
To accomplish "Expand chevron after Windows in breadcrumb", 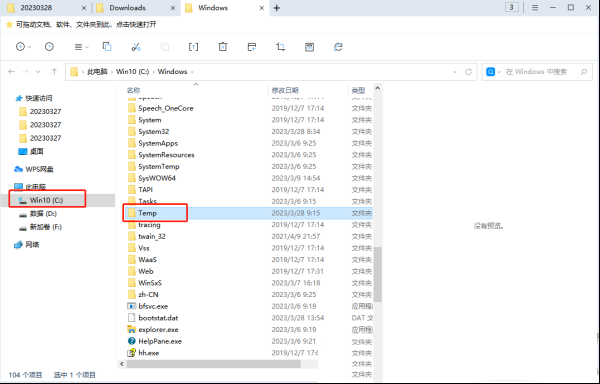I will pyautogui.click(x=192, y=72).
